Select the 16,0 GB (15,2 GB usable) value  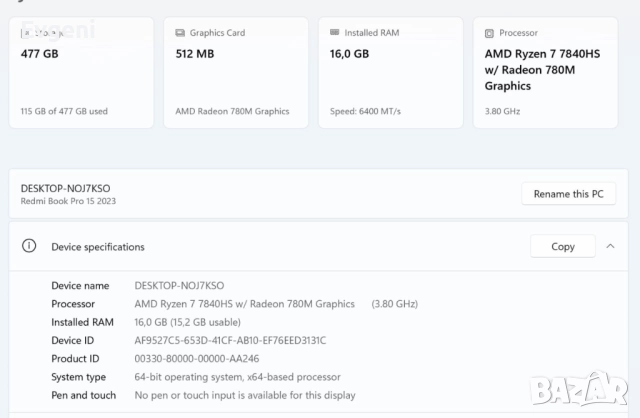point(187,322)
